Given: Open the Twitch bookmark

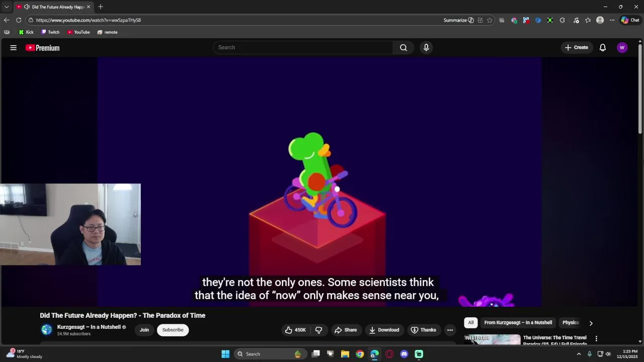Looking at the screenshot, I should point(50,32).
